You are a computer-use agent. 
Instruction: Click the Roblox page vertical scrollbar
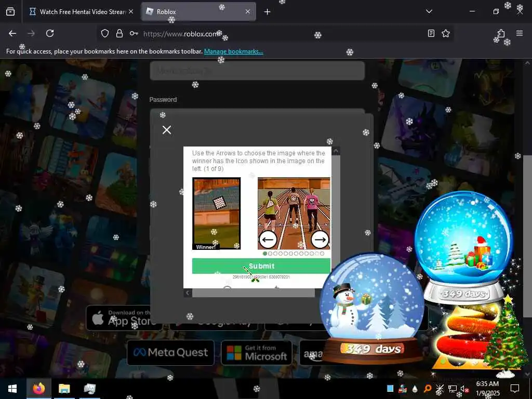(528, 236)
